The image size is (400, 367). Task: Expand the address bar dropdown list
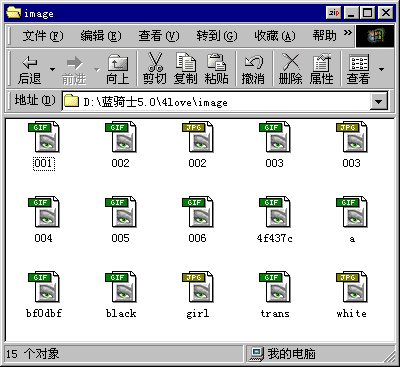(379, 101)
